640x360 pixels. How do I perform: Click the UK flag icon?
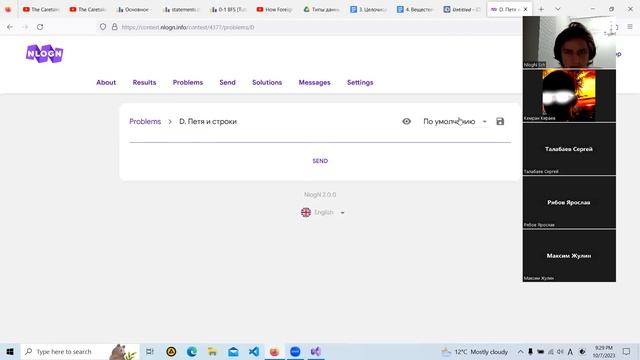pyautogui.click(x=306, y=212)
